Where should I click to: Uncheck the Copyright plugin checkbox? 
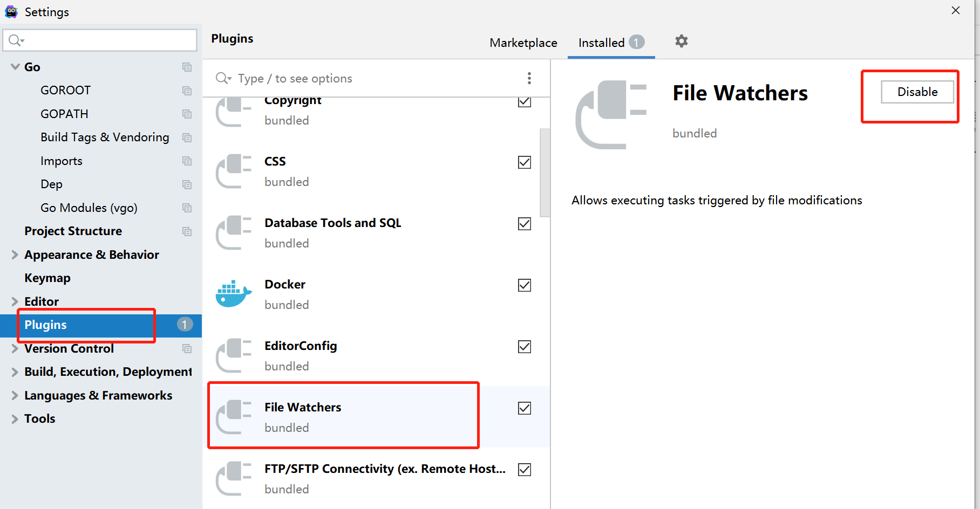coord(525,101)
